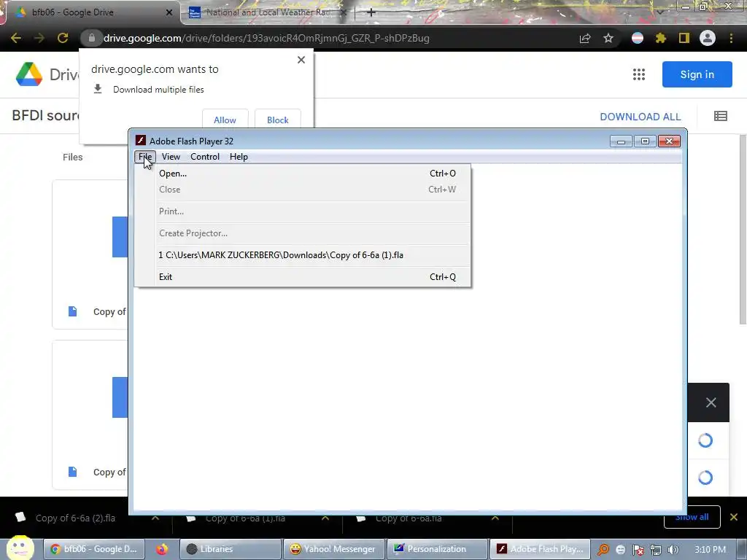Open the Google apps grid
Screen dimensions: 747x560
pyautogui.click(x=639, y=74)
